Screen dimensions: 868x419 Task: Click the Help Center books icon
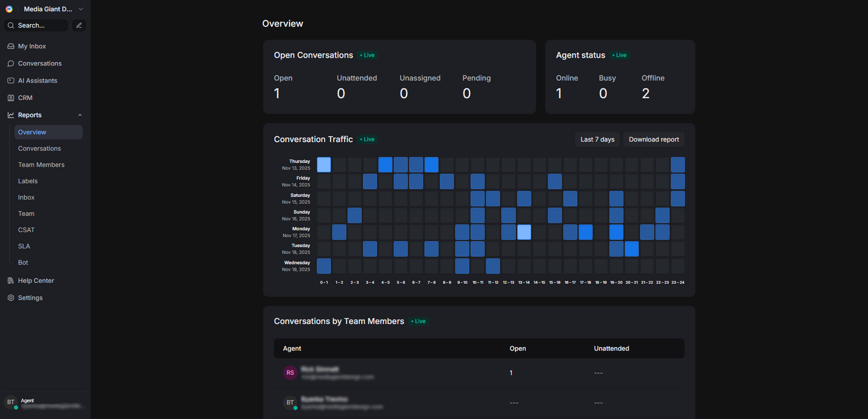11,281
